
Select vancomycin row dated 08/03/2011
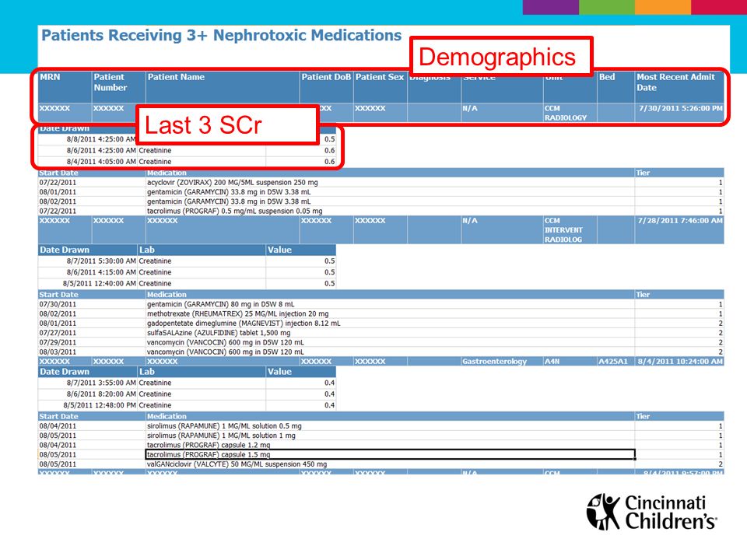[381, 352]
